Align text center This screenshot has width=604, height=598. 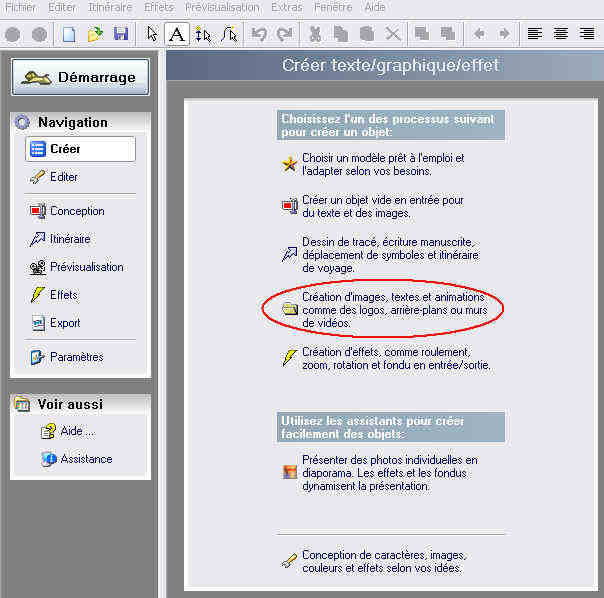pyautogui.click(x=561, y=34)
